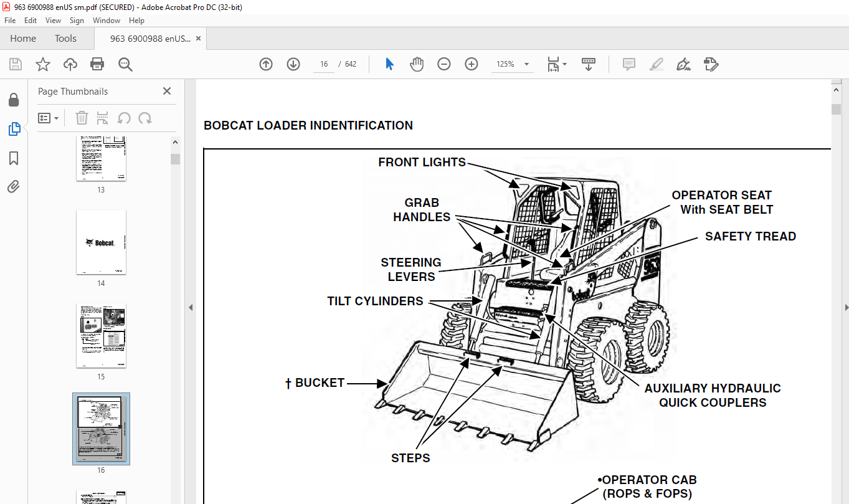The image size is (849, 504).
Task: Click the Add comment speech bubble icon
Action: [629, 64]
